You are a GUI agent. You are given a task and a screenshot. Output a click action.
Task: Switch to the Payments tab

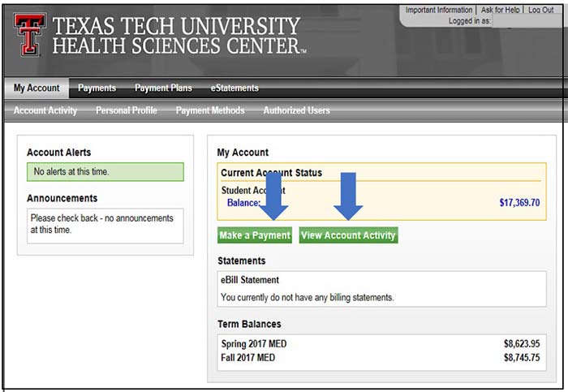[x=97, y=88]
